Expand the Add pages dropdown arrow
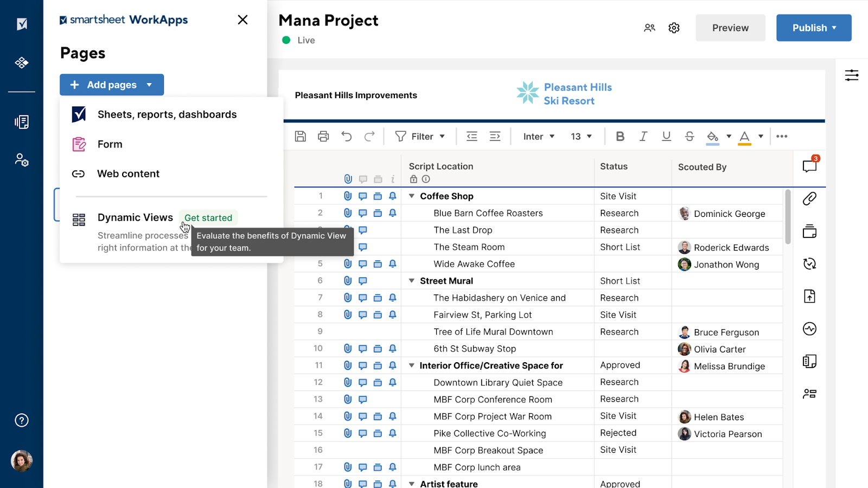868x488 pixels. [x=149, y=85]
